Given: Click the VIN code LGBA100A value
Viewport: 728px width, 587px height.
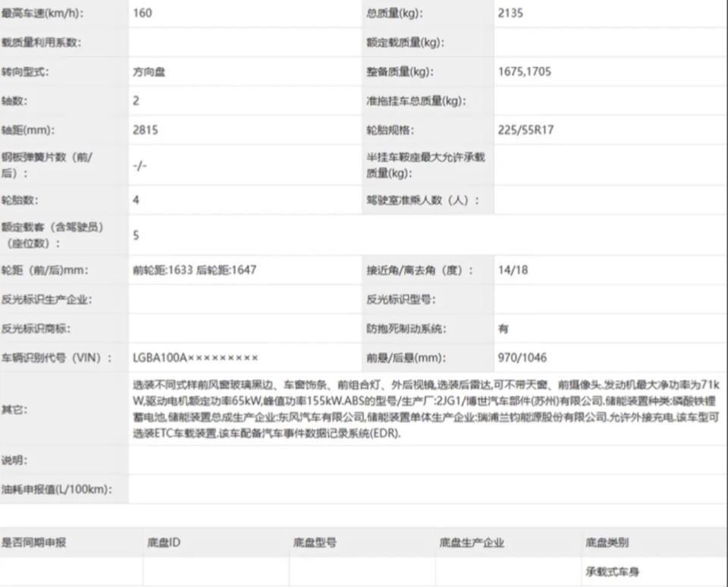Looking at the screenshot, I should tap(196, 357).
